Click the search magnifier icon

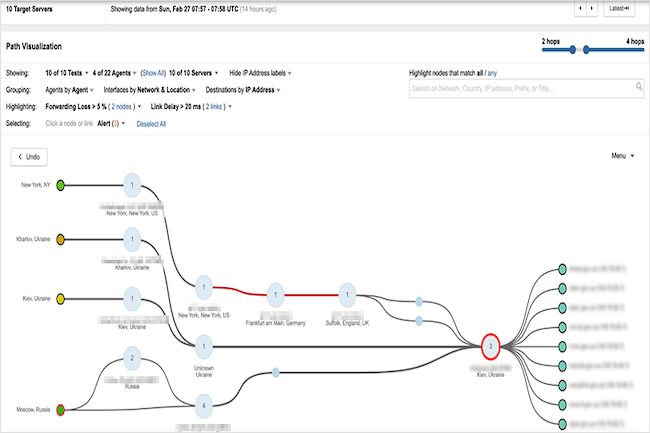click(x=638, y=88)
